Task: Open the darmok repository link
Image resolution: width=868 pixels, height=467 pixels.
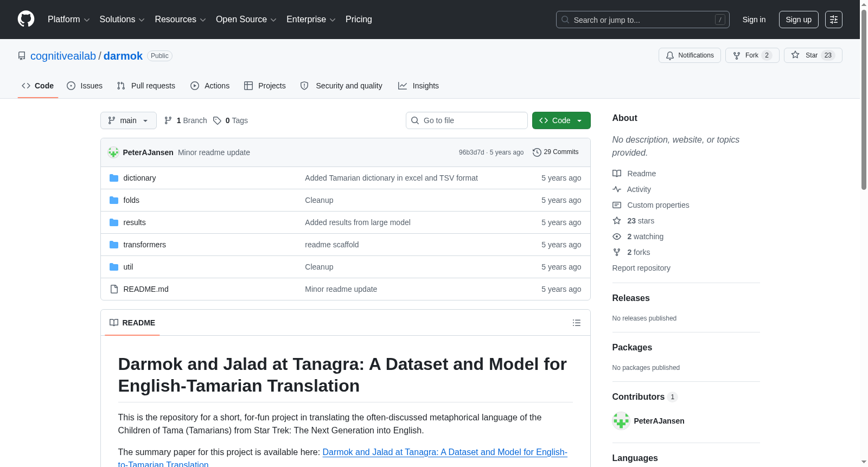Action: coord(123,56)
